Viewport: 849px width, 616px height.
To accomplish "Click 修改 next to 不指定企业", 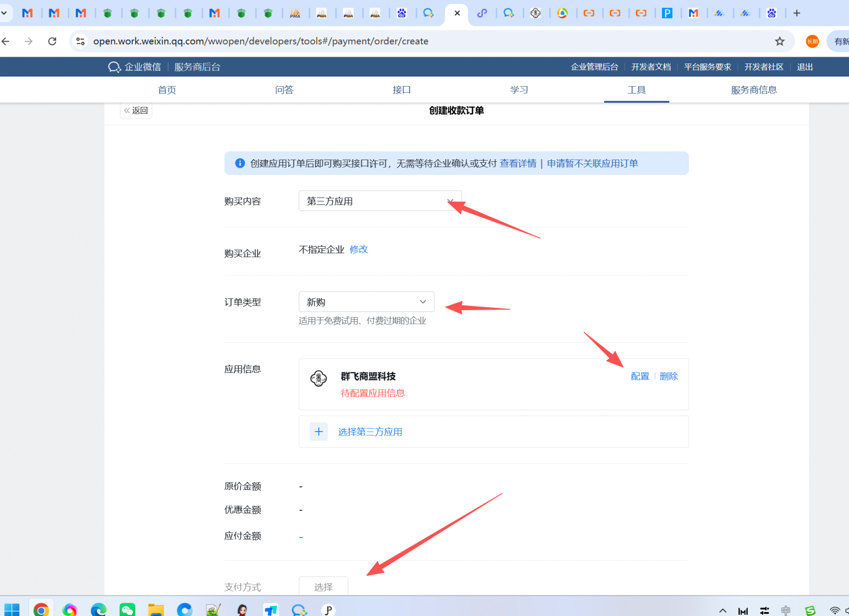I will (359, 249).
